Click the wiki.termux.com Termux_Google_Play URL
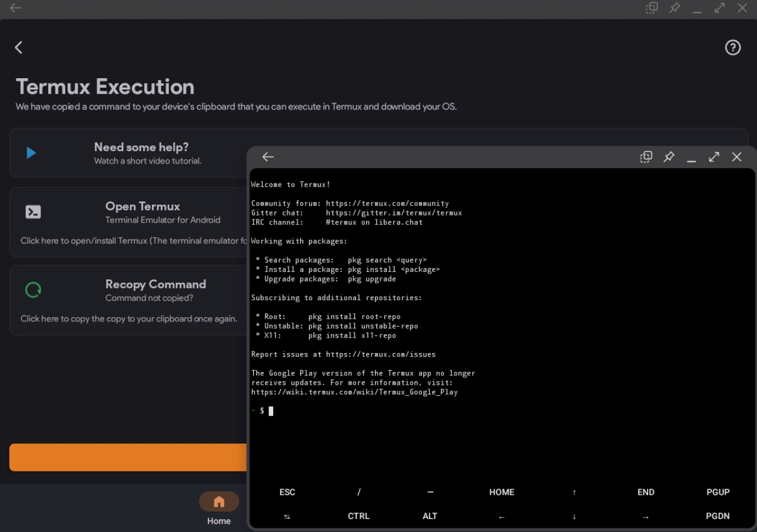 pyautogui.click(x=354, y=392)
